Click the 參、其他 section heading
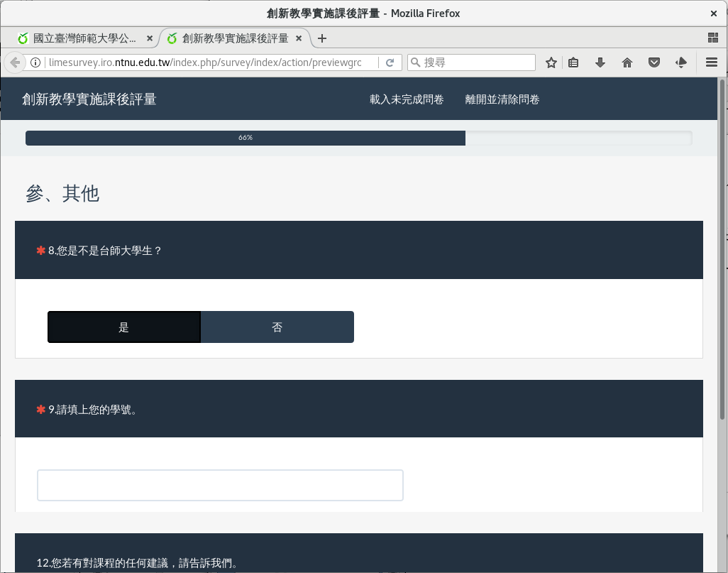The width and height of the screenshot is (728, 573). (x=62, y=193)
